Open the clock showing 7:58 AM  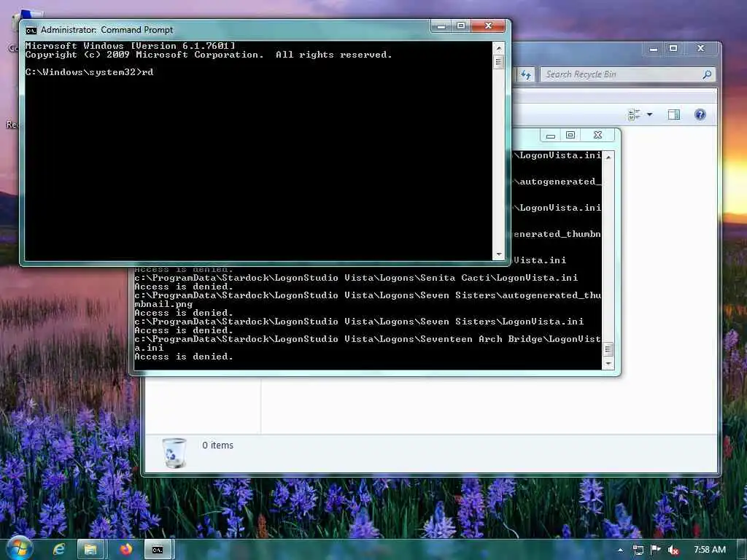tap(710, 550)
